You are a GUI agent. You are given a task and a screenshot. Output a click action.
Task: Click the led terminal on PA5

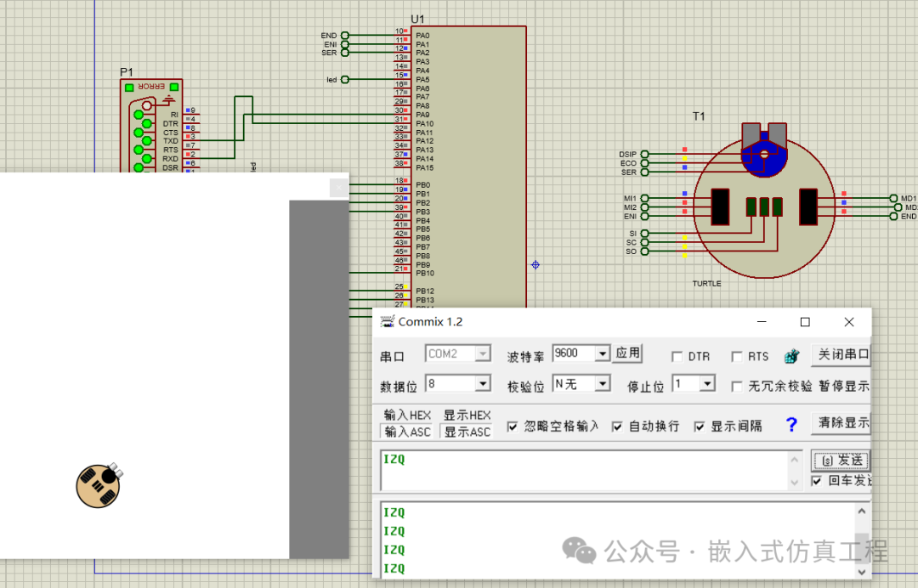click(x=345, y=80)
